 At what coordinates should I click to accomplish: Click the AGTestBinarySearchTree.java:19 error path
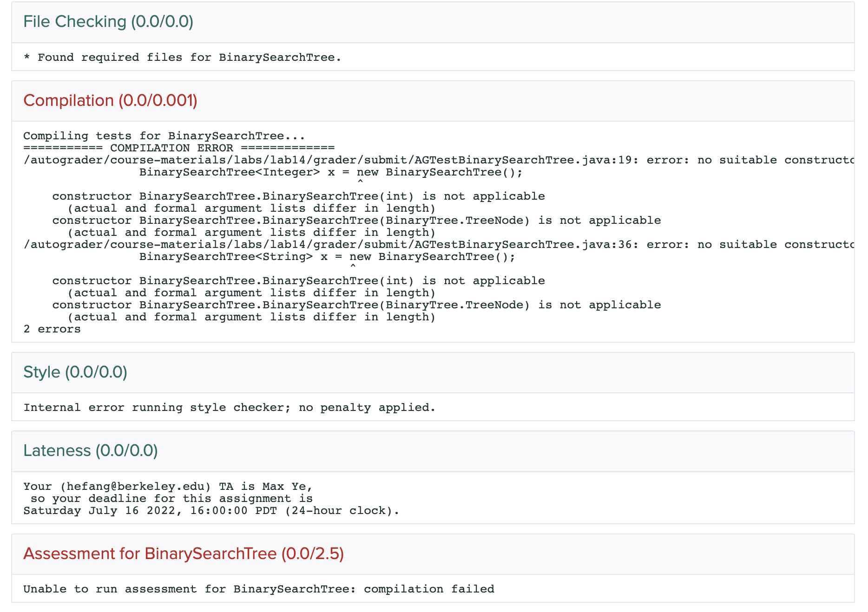coord(328,160)
